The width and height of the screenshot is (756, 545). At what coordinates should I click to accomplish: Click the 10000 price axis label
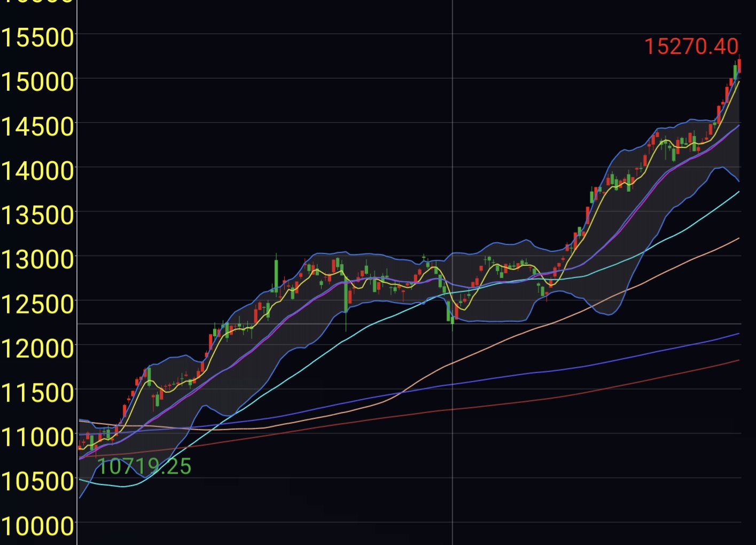pyautogui.click(x=37, y=526)
